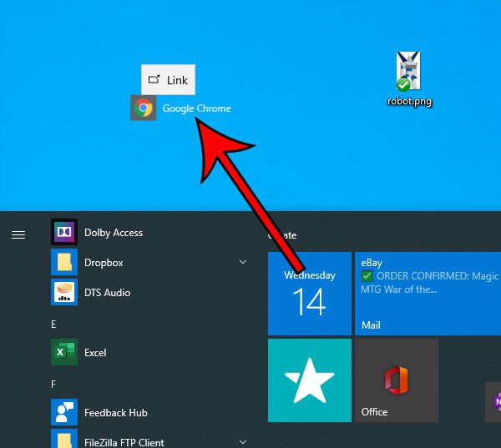Open the Wednesday 14 calendar tile
This screenshot has height=448, width=501.
pyautogui.click(x=309, y=294)
